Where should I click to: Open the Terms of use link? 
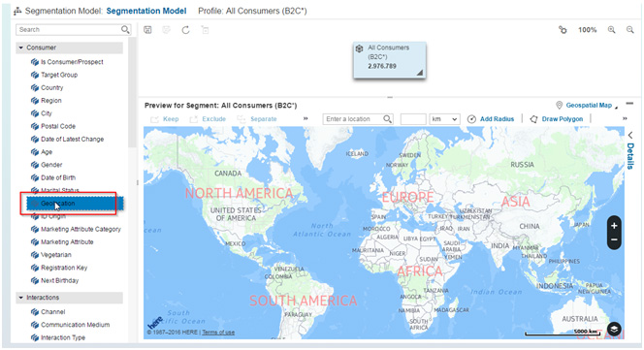coord(218,333)
